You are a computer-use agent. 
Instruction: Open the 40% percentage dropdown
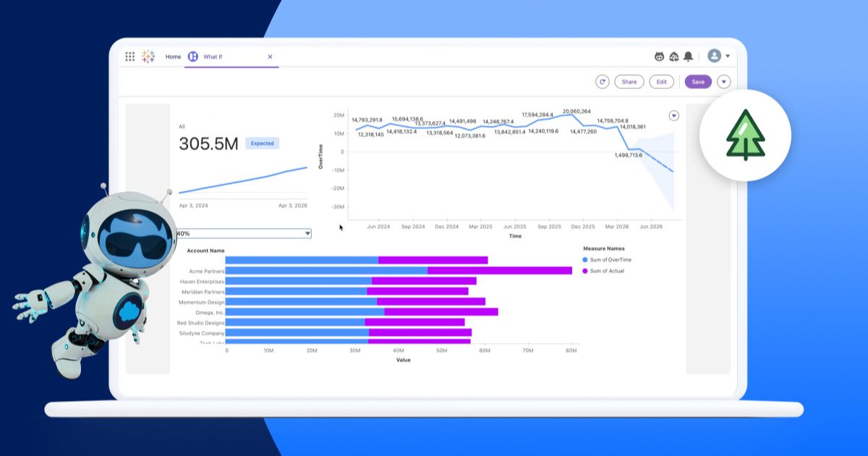tap(307, 234)
